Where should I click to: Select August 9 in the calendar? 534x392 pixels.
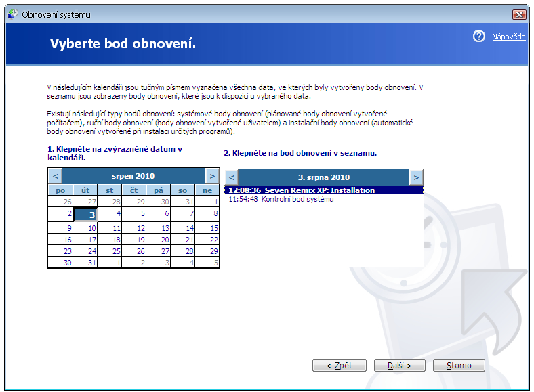click(60, 227)
